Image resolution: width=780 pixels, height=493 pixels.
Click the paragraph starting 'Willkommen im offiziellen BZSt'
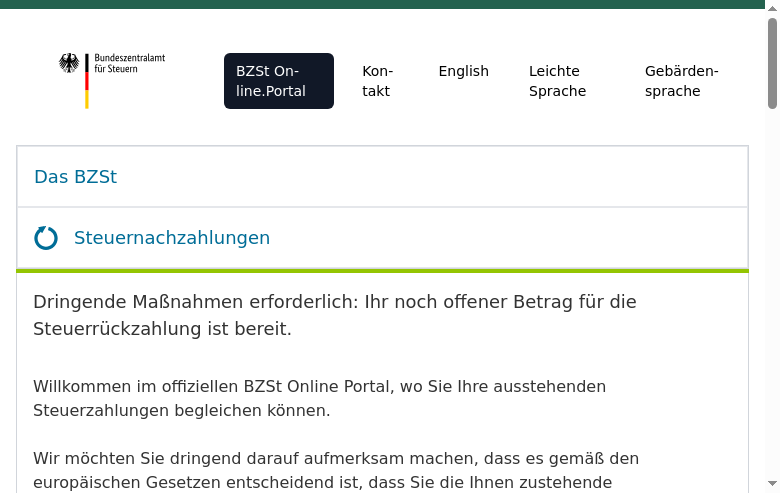tap(319, 398)
